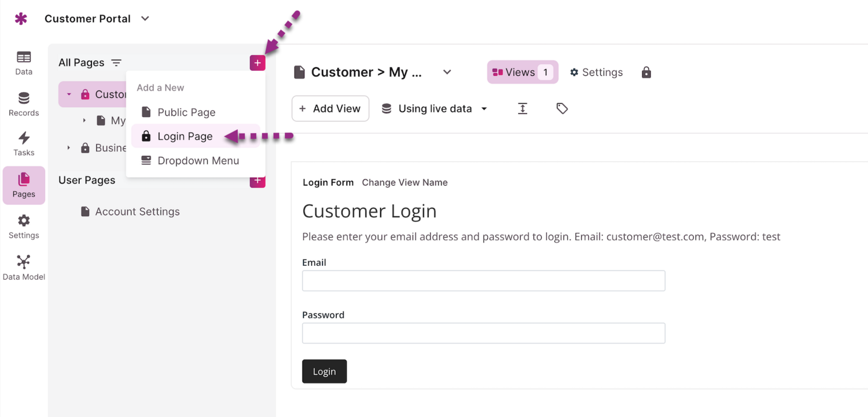The height and width of the screenshot is (417, 868).
Task: Toggle the Views panel showing 1 view
Action: [x=522, y=72]
